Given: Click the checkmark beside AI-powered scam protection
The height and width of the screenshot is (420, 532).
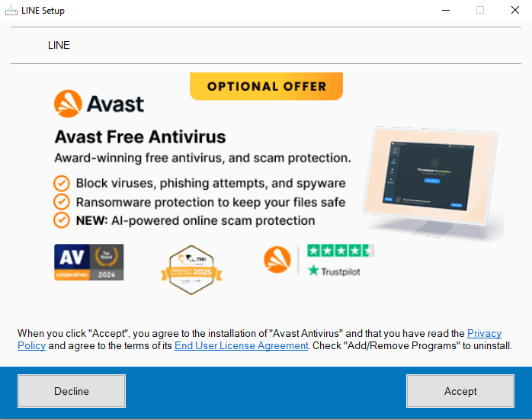Looking at the screenshot, I should [x=62, y=220].
